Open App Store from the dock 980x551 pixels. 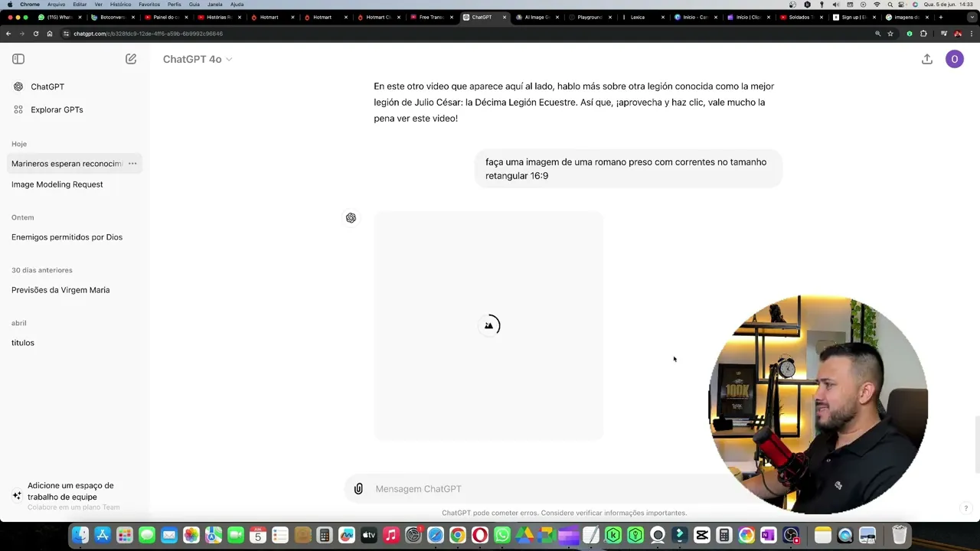(x=103, y=535)
